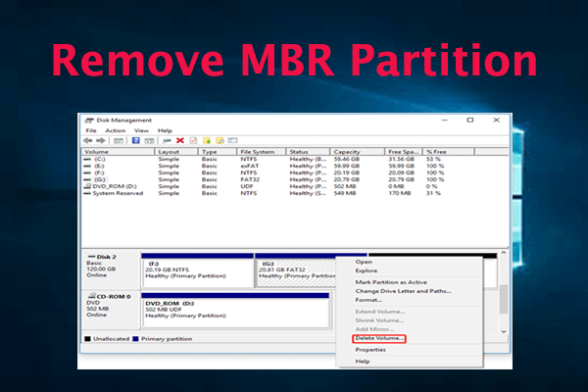Click the red X delete toolbar icon

coord(179,141)
